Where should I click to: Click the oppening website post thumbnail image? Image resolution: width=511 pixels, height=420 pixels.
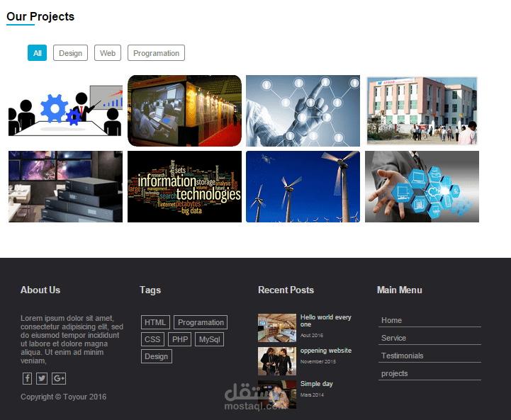coord(277,361)
